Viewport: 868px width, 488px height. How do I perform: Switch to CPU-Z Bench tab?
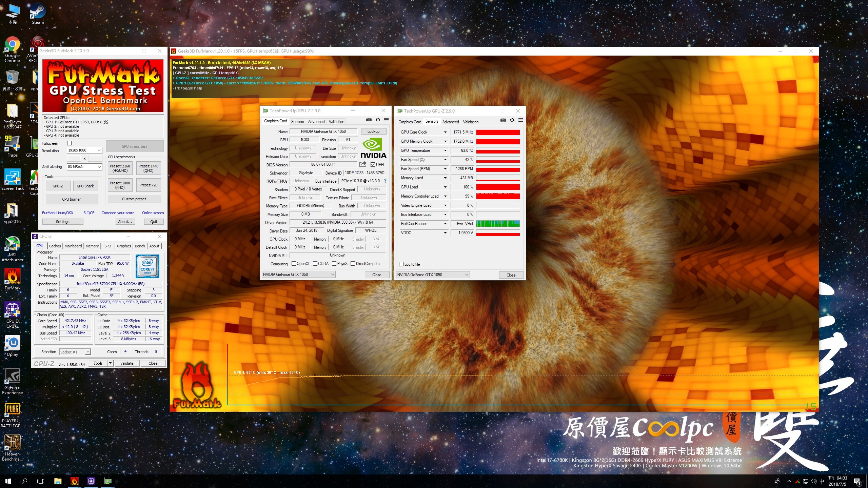140,246
